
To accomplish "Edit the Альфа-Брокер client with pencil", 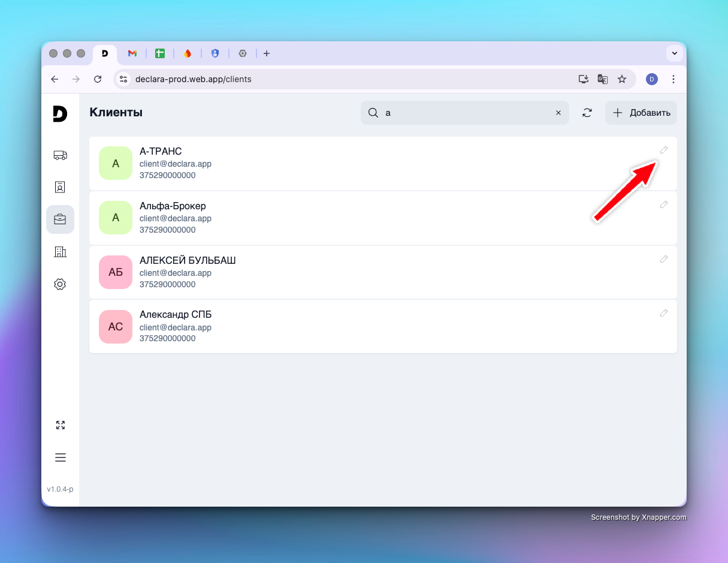I will pyautogui.click(x=664, y=204).
